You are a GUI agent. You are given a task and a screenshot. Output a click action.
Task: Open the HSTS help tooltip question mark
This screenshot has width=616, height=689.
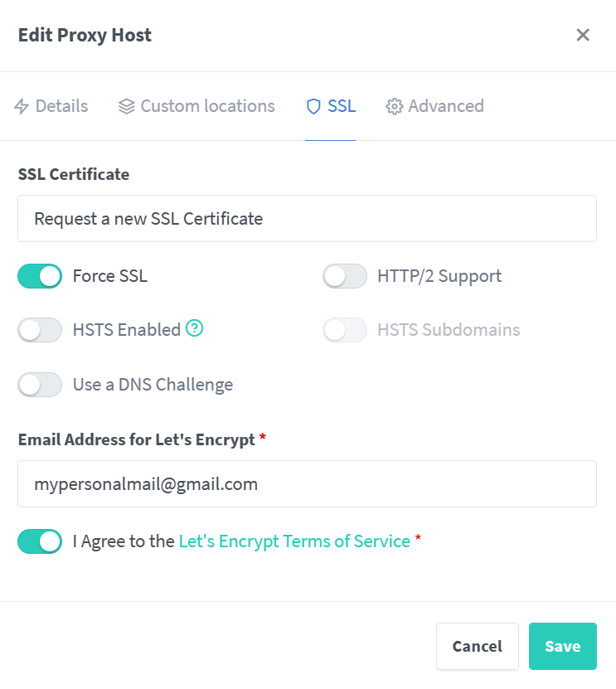click(194, 329)
